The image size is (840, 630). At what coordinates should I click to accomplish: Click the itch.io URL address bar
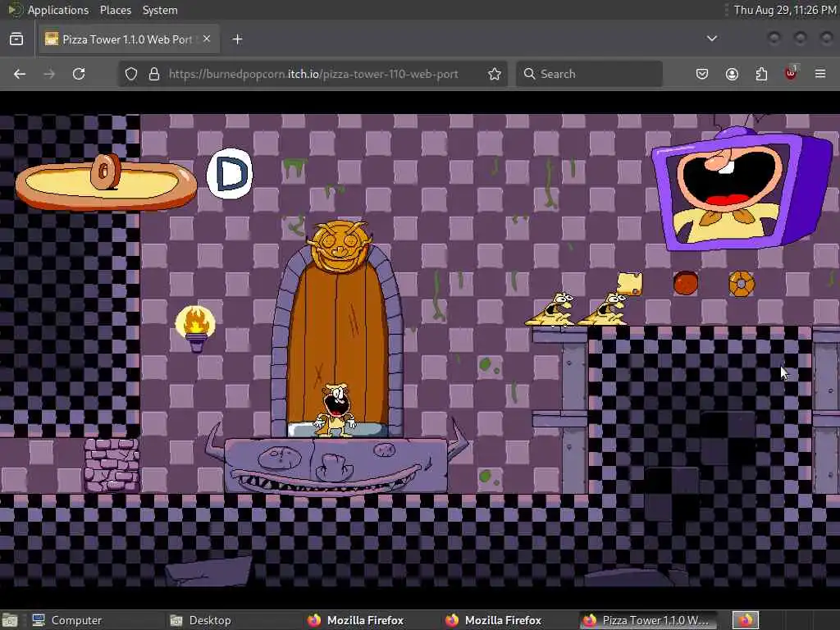[x=313, y=74]
